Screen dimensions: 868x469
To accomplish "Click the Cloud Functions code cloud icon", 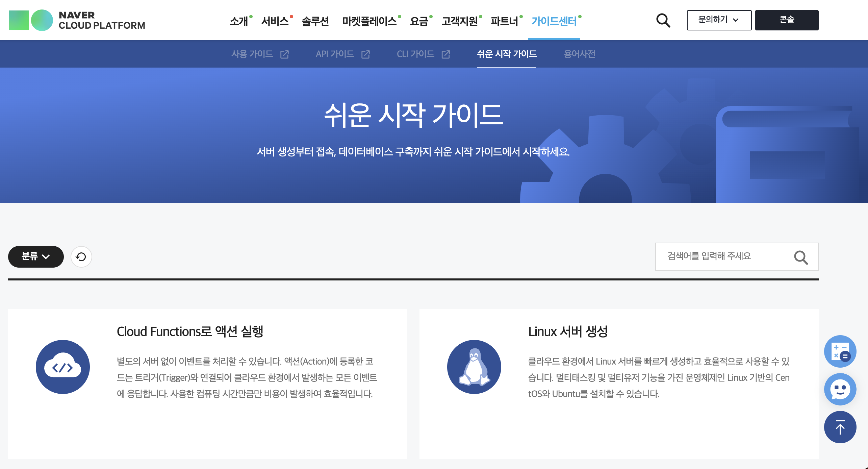I will point(63,367).
